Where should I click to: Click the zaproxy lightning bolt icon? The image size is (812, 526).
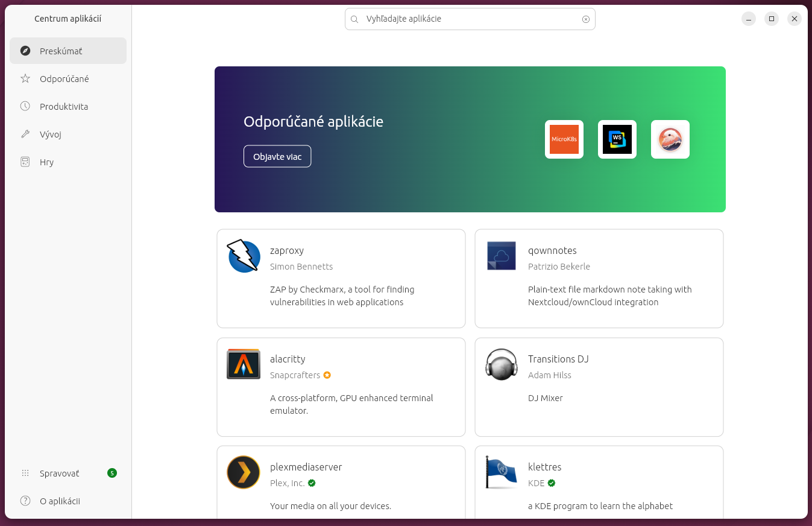[244, 256]
